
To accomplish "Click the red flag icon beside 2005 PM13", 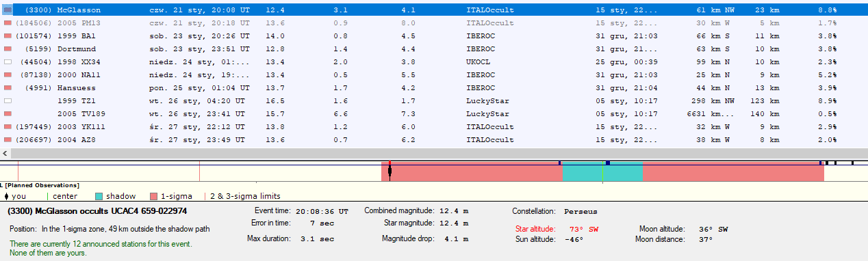I will tap(8, 23).
